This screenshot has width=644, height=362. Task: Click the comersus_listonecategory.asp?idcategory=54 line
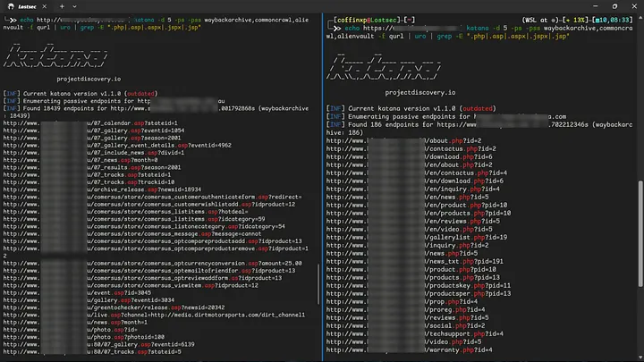[x=144, y=226]
